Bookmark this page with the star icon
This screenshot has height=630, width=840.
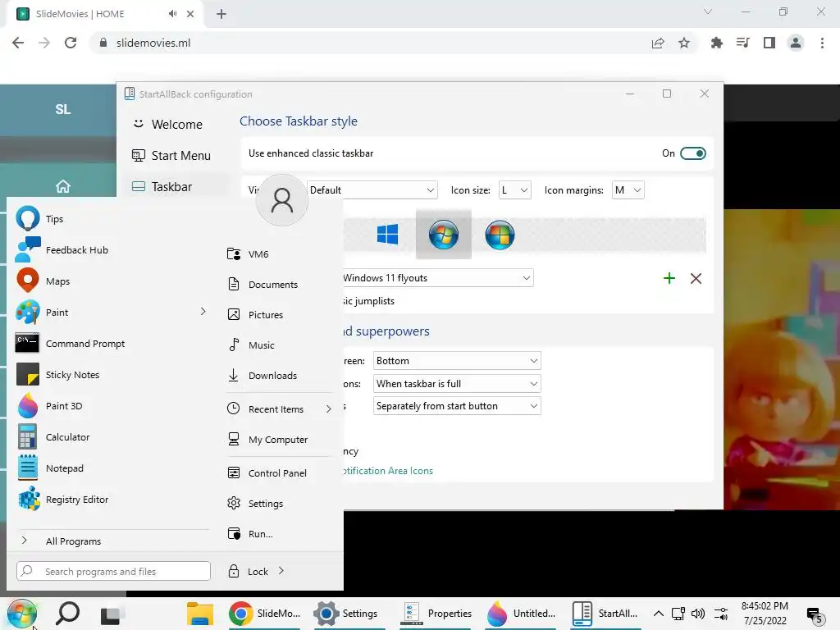pyautogui.click(x=684, y=43)
